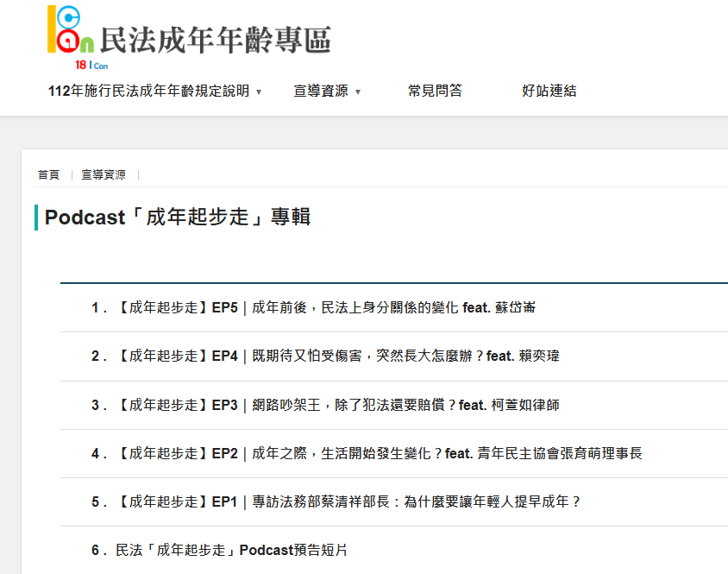This screenshot has width=728, height=574.
Task: Open EP2 episode with 張育萌理事長
Action: tap(379, 453)
